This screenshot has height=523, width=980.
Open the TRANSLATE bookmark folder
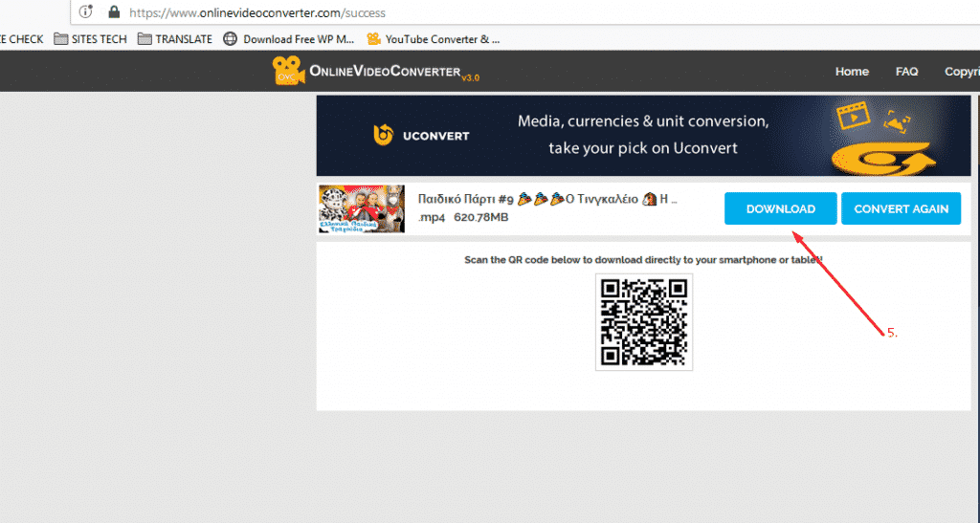[x=175, y=38]
